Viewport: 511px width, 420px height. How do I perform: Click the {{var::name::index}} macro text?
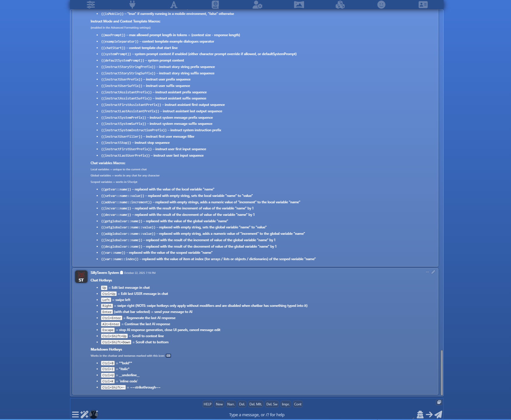120,259
